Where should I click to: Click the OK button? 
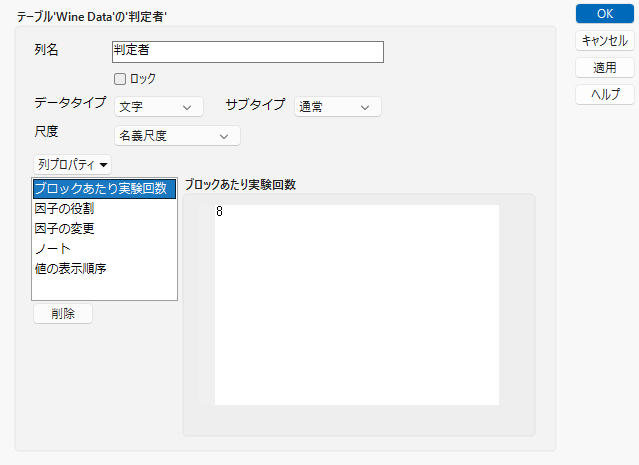tap(605, 14)
